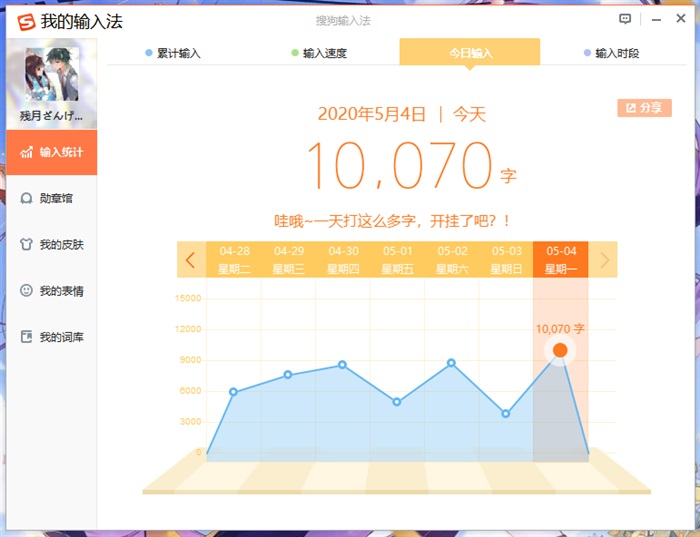Open 输入统计 statistics in sidebar
Image resolution: width=700 pixels, height=537 pixels.
coord(51,153)
